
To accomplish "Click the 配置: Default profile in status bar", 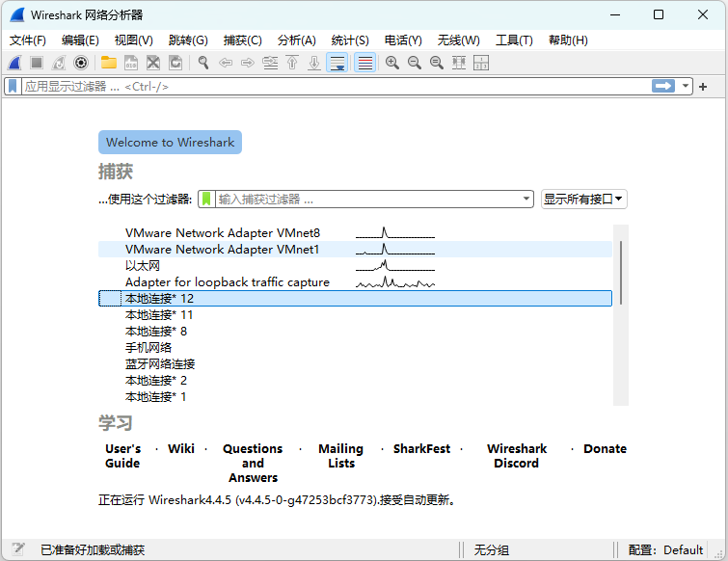I will pos(665,550).
